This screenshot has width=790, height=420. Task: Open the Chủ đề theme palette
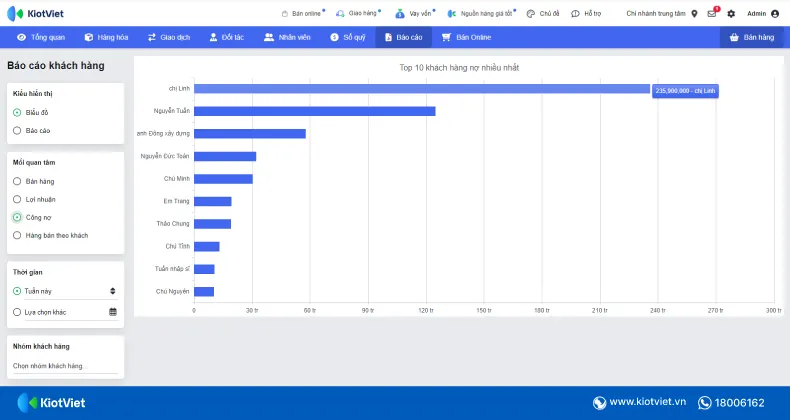coord(531,14)
